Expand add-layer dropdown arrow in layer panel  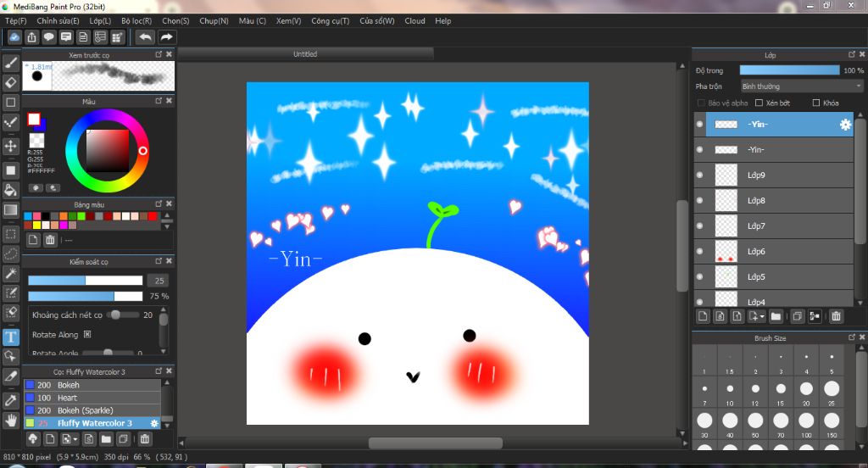[762, 317]
